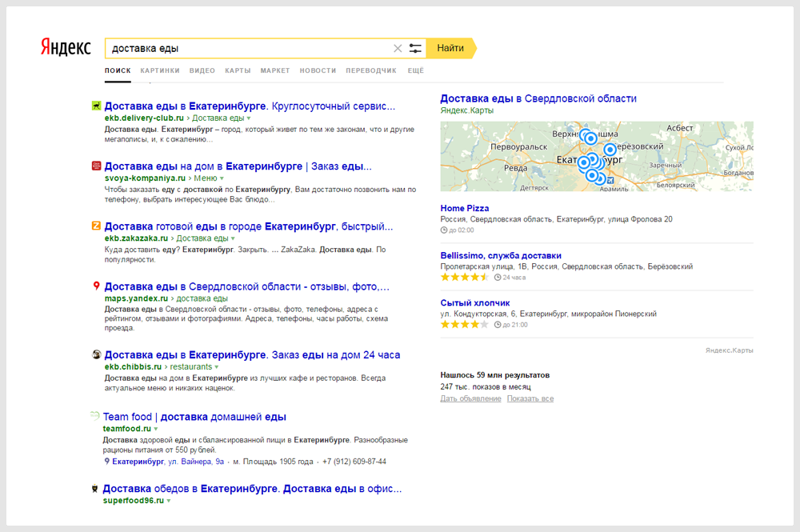
Task: Open advanced search settings icon
Action: point(415,49)
